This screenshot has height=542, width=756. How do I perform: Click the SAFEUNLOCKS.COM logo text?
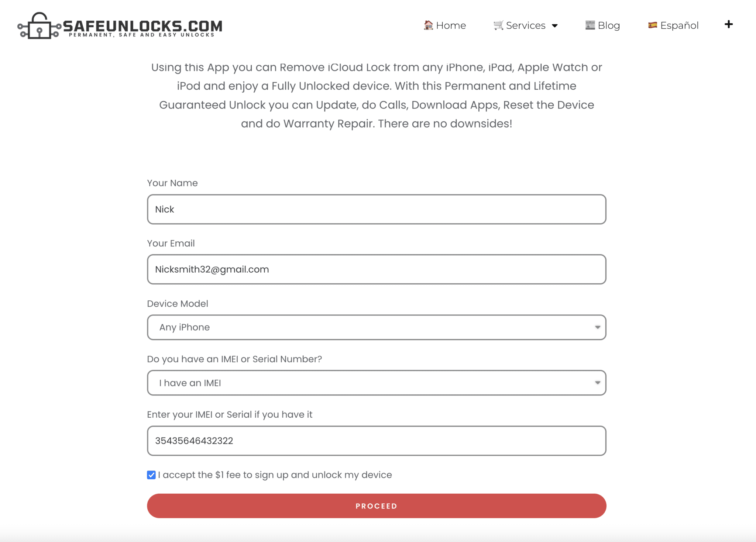(142, 26)
